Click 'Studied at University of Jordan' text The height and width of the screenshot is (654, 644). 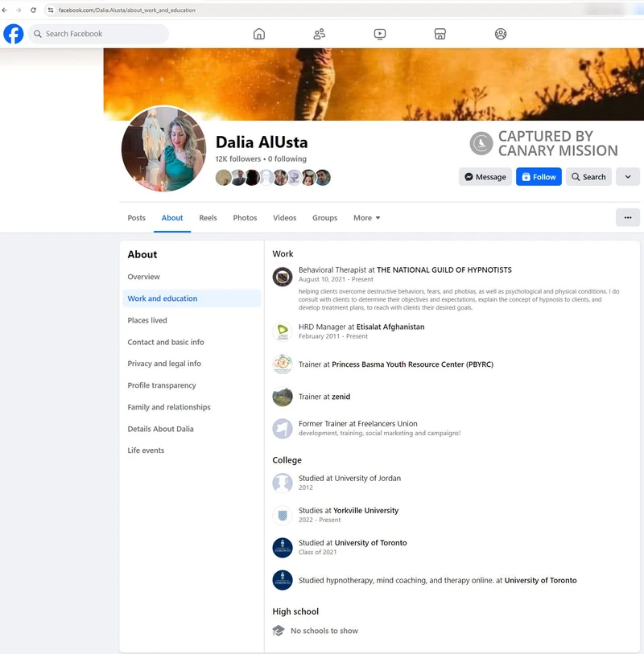(x=349, y=478)
